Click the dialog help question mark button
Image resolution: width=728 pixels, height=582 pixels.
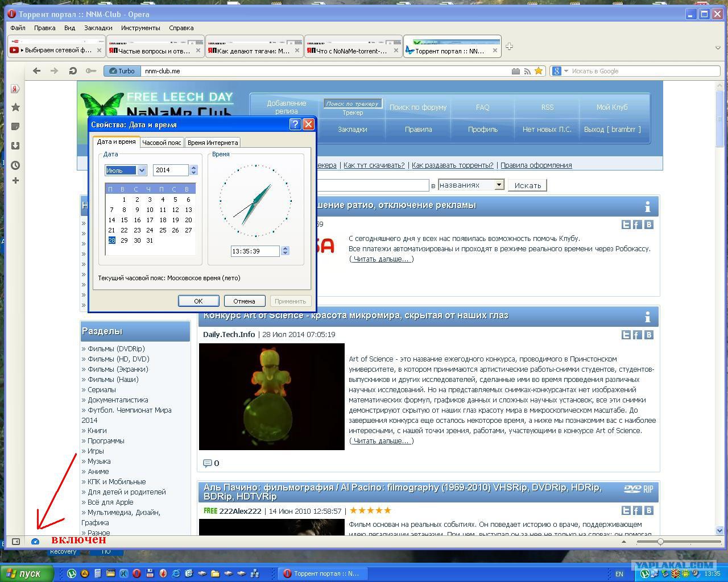coord(295,124)
